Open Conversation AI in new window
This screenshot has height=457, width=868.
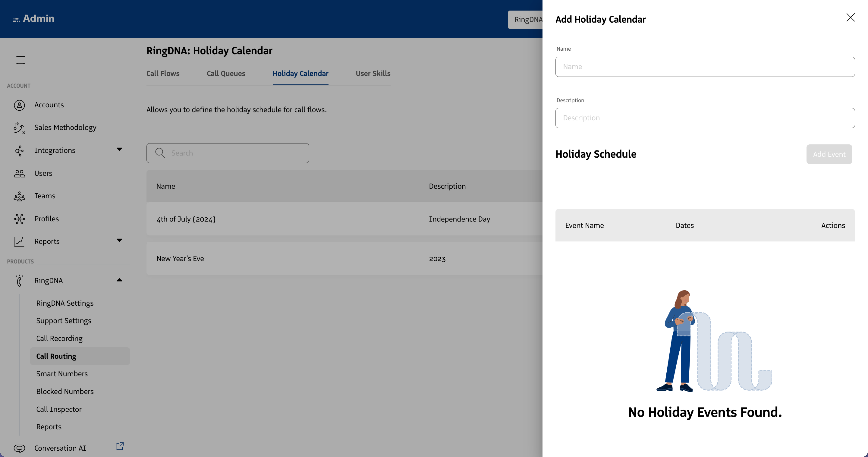pos(120,446)
